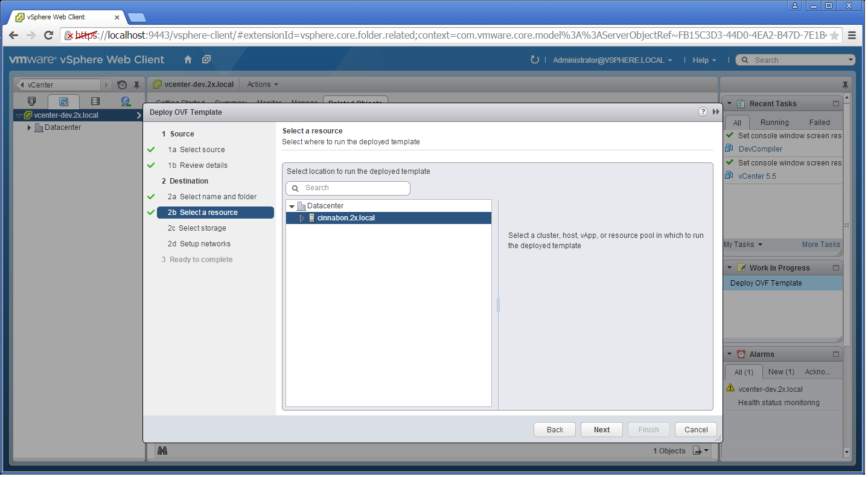Expand the Datacenter node in the navigator
The height and width of the screenshot is (477, 868).
[29, 128]
